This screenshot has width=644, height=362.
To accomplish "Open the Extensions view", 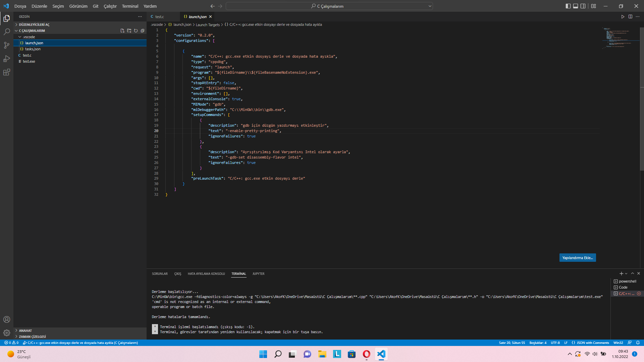I will coord(6,72).
